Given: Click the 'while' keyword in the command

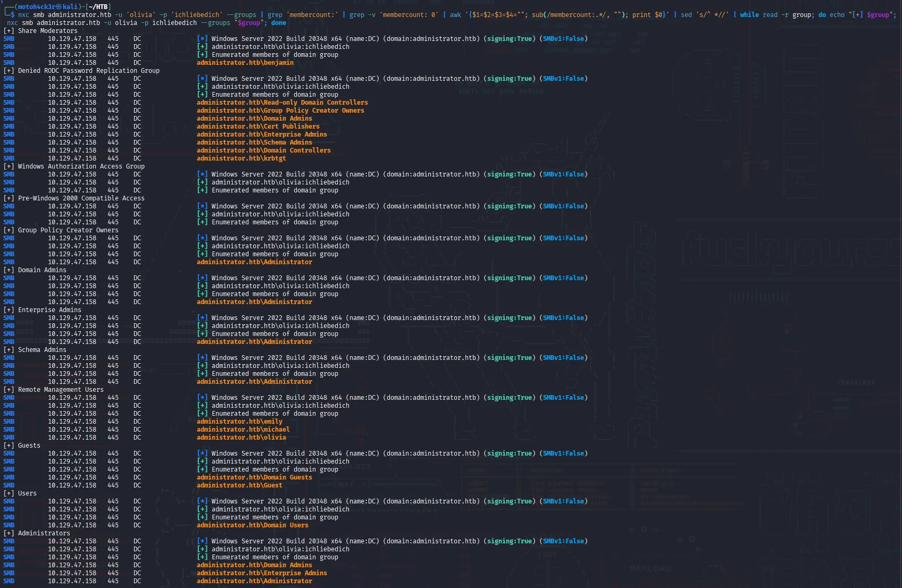Looking at the screenshot, I should 749,15.
